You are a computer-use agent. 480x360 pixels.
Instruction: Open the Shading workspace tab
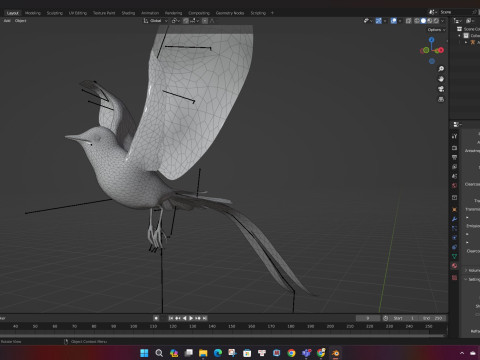[128, 13]
